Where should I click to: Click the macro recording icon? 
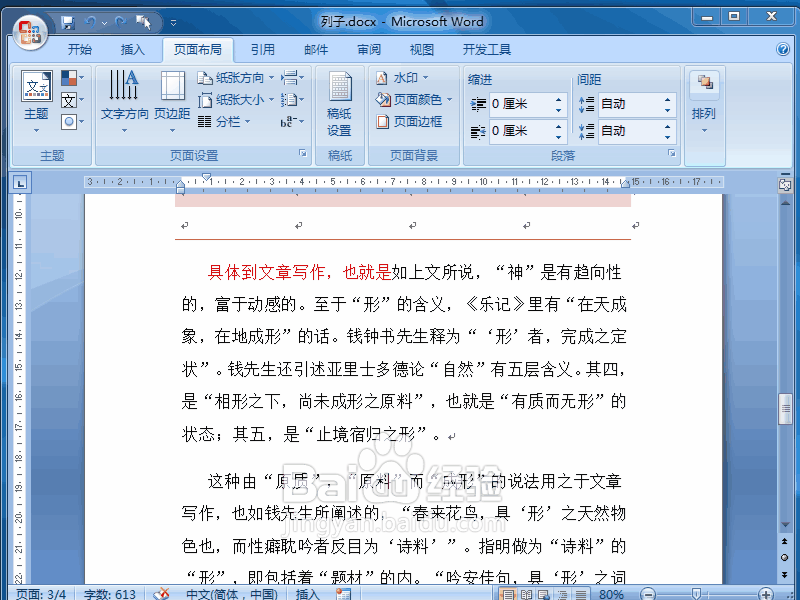pos(344,594)
